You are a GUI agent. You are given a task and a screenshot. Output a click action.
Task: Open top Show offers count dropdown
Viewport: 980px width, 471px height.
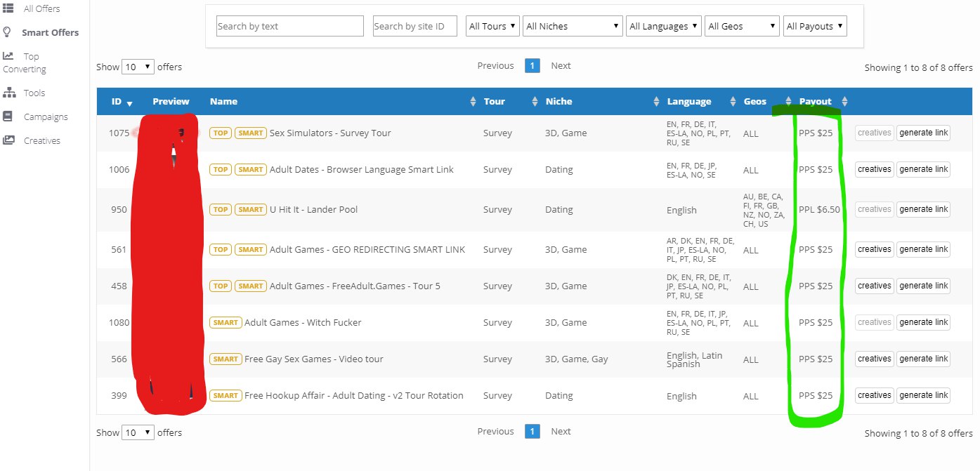(x=138, y=67)
